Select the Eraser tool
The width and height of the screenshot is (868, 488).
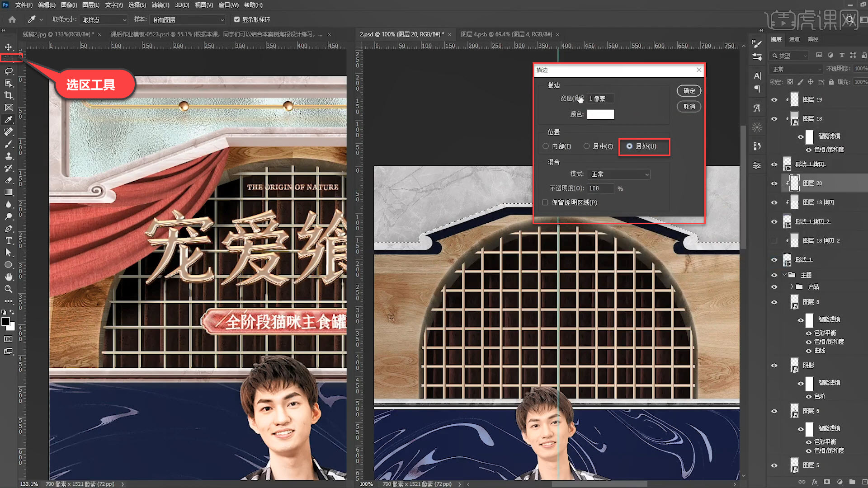click(x=9, y=180)
